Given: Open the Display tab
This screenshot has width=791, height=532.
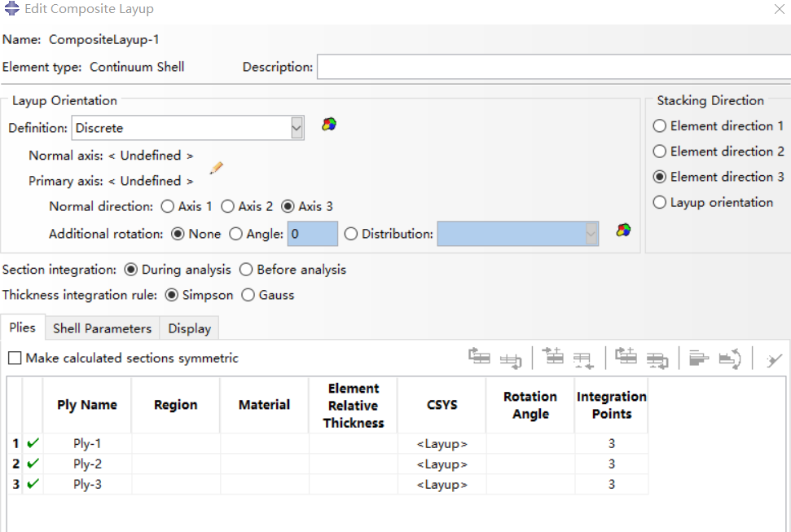Looking at the screenshot, I should coord(189,328).
